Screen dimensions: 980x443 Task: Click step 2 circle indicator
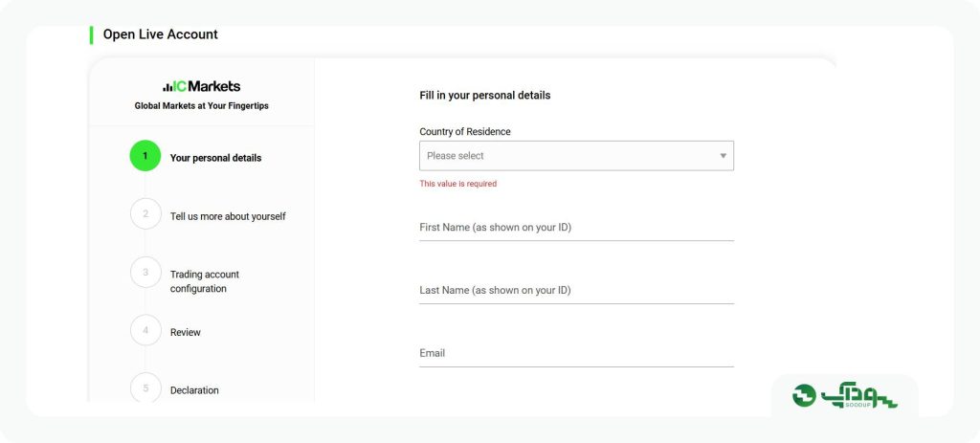coord(145,213)
